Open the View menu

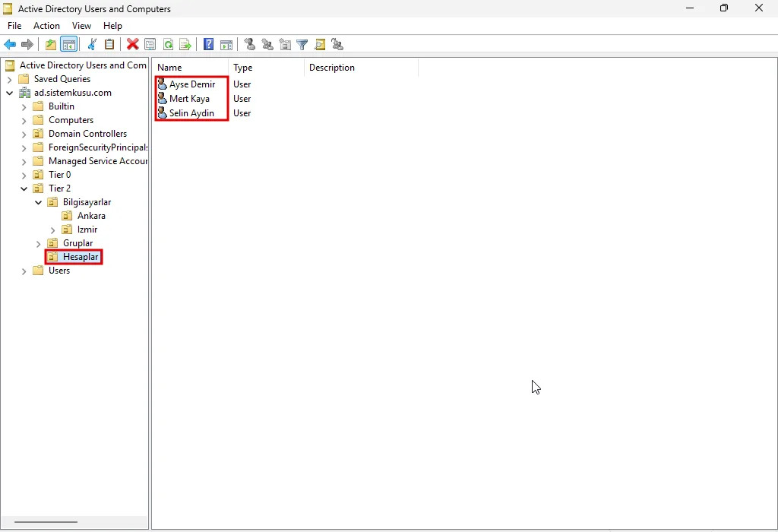point(81,26)
